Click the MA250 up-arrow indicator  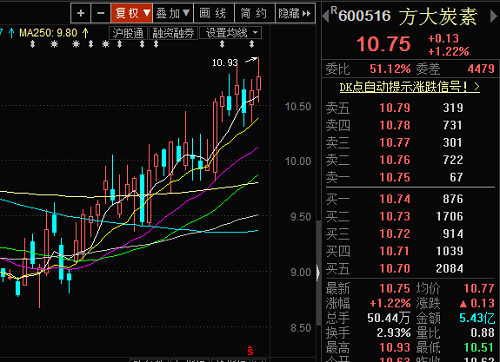point(85,33)
